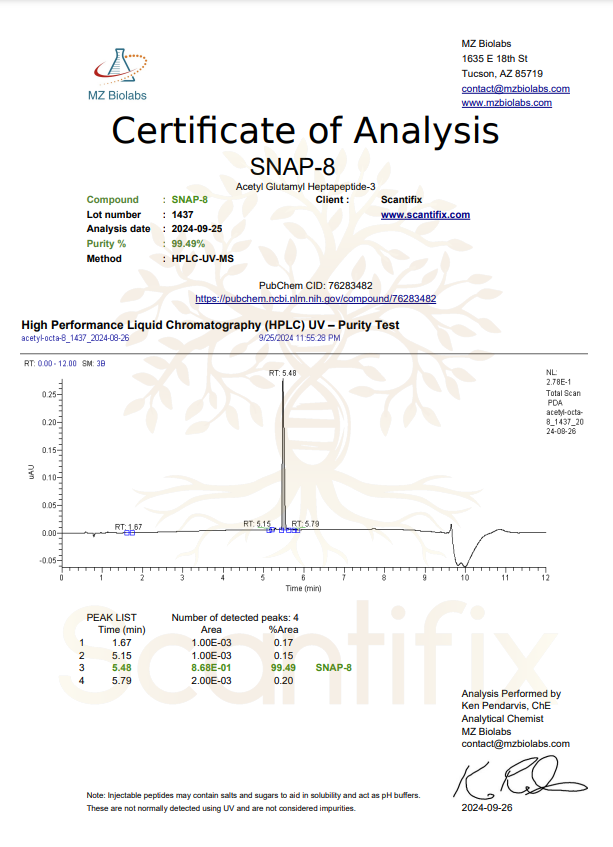Click the RT: 5.15 peak label
This screenshot has width=613, height=847.
(257, 523)
